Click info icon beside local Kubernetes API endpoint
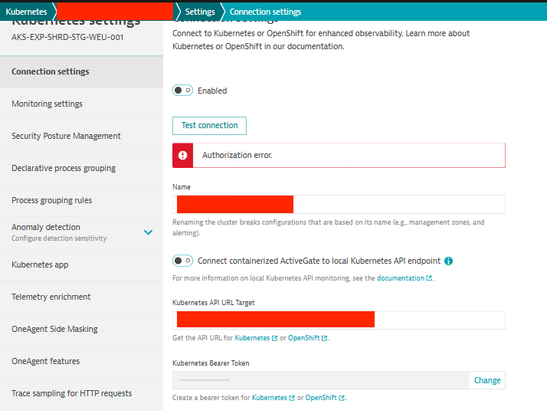This screenshot has height=411, width=547. pyautogui.click(x=449, y=261)
